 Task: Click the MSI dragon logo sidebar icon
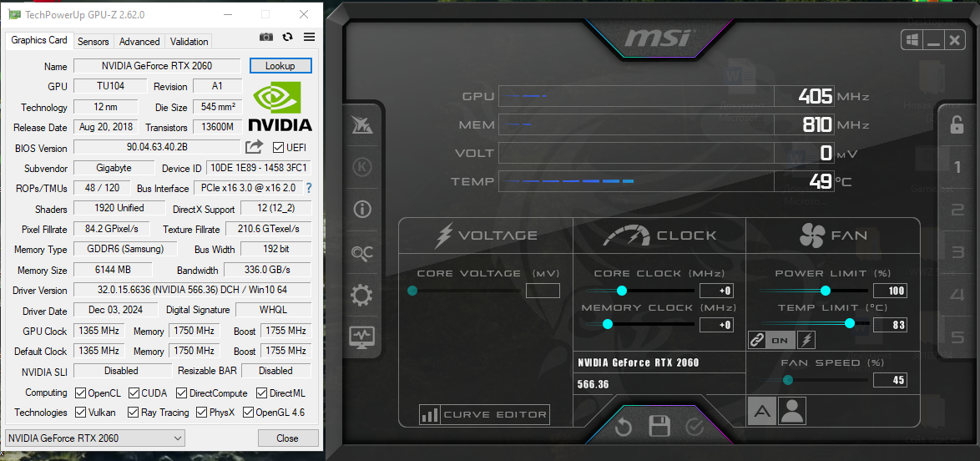tap(362, 125)
